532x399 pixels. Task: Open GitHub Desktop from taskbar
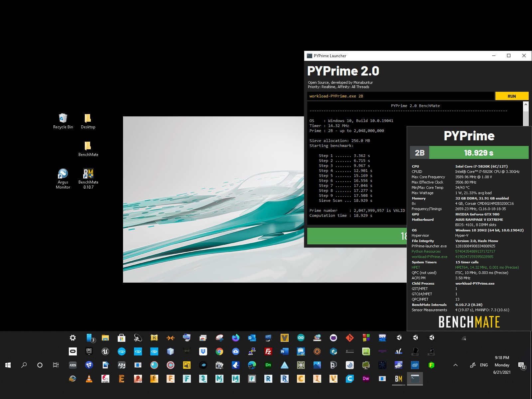[x=333, y=338]
